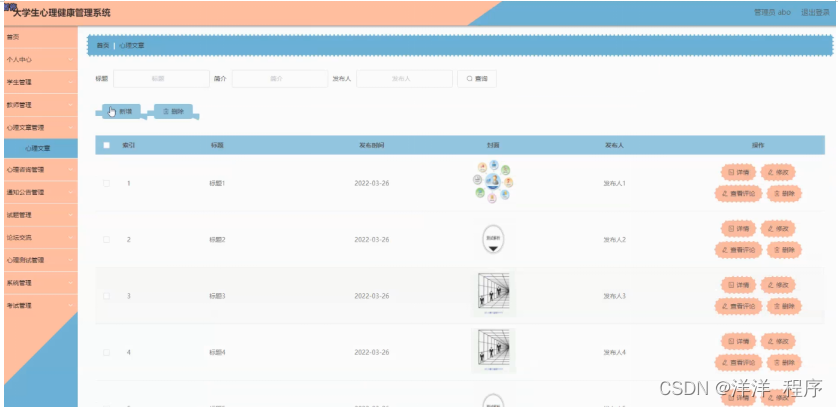Check the checkbox for row index 3
This screenshot has width=838, height=407.
[106, 296]
